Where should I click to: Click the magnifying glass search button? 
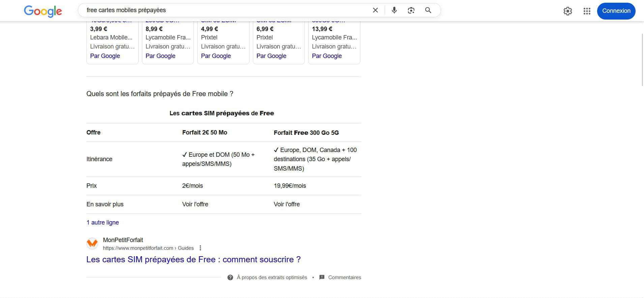tap(428, 10)
